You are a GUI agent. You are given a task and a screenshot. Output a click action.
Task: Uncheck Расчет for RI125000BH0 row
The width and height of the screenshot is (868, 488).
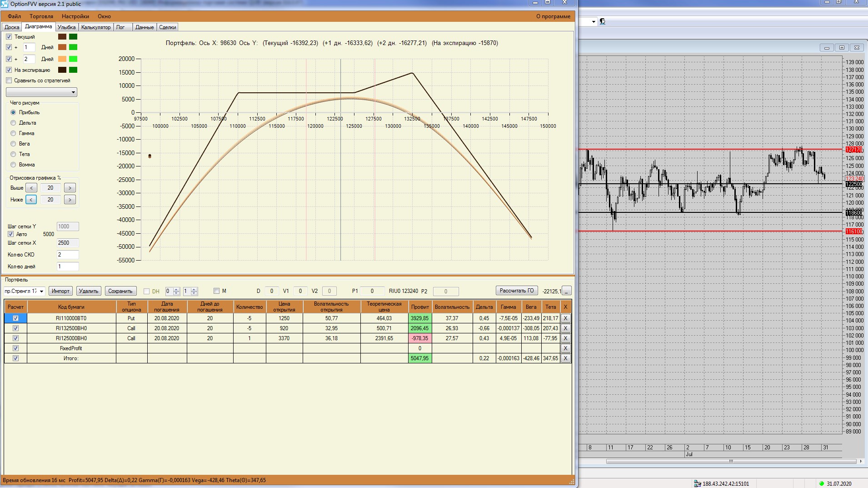click(x=16, y=338)
